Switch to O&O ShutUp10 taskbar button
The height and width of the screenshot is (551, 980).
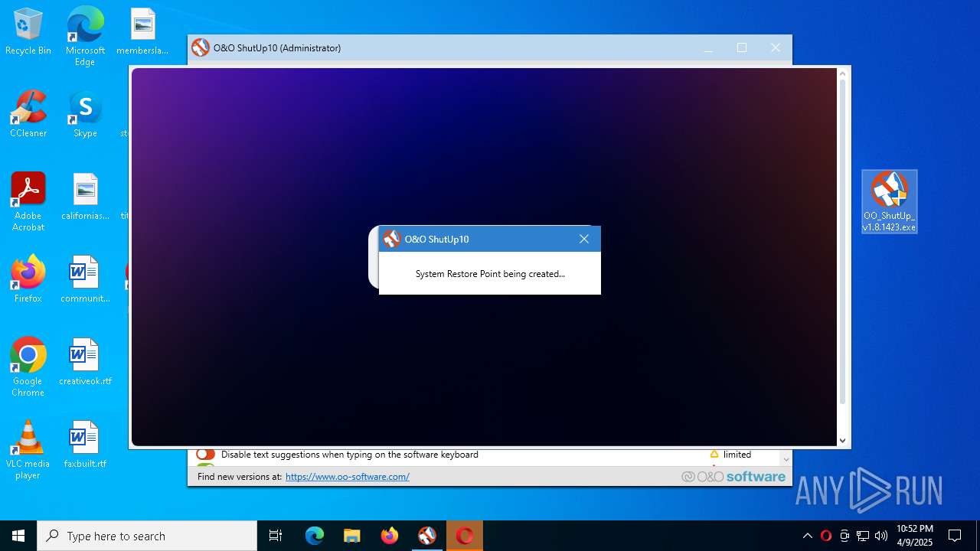click(x=427, y=536)
